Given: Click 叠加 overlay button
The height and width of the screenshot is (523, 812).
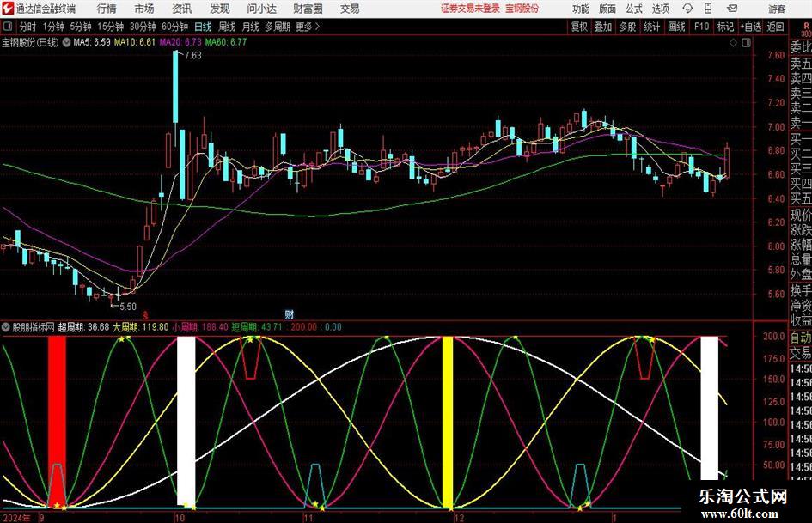Looking at the screenshot, I should [603, 27].
